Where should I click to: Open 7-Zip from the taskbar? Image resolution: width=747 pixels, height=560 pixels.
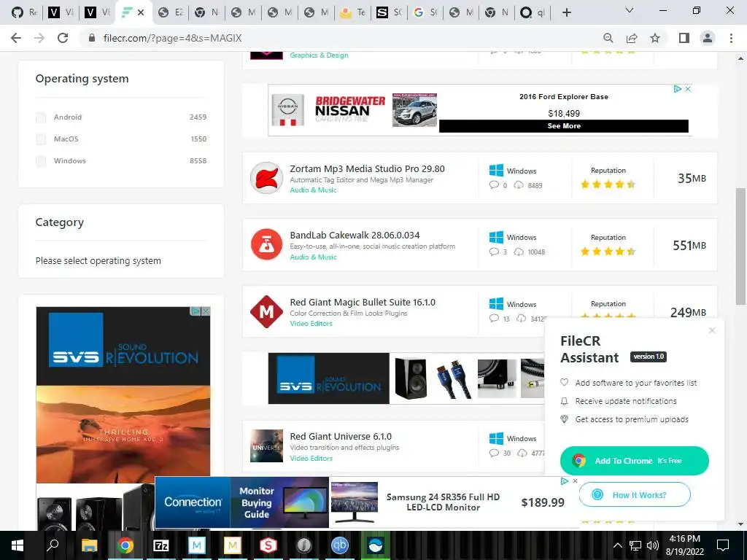(160, 545)
